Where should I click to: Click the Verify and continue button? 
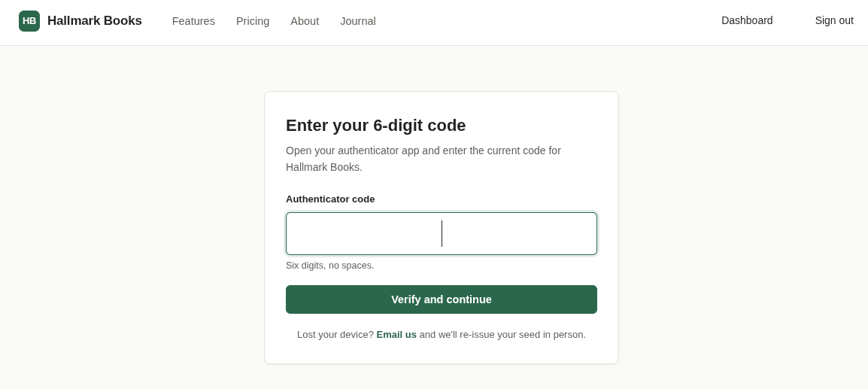pos(442,299)
